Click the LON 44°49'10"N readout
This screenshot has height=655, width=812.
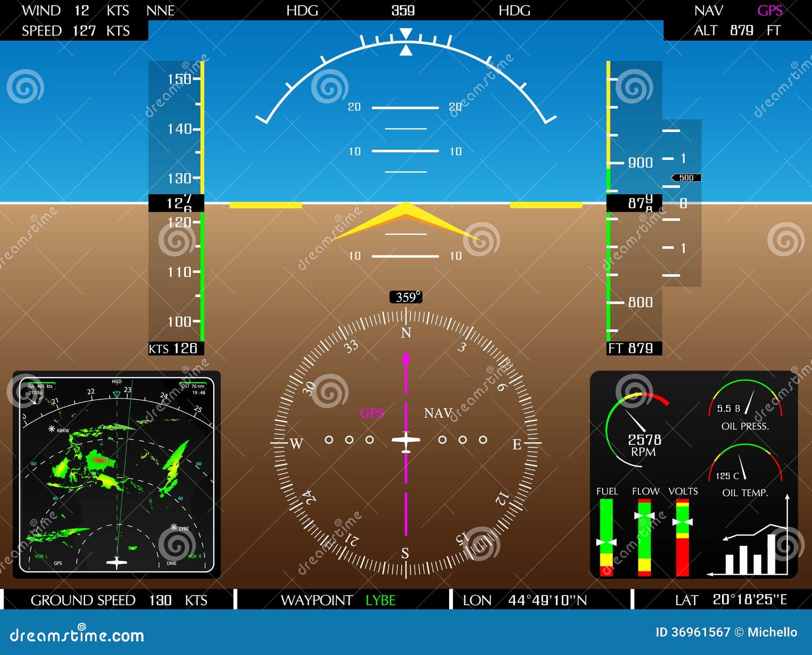[x=525, y=600]
